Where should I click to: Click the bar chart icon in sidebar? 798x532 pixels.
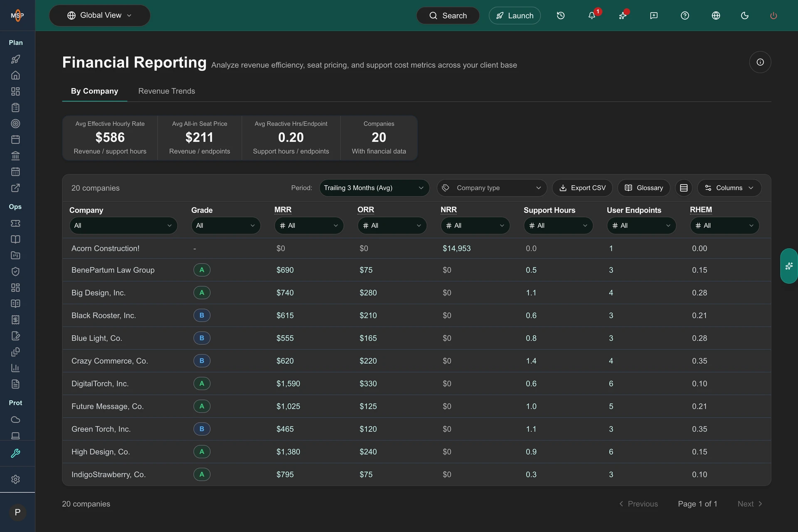click(15, 368)
